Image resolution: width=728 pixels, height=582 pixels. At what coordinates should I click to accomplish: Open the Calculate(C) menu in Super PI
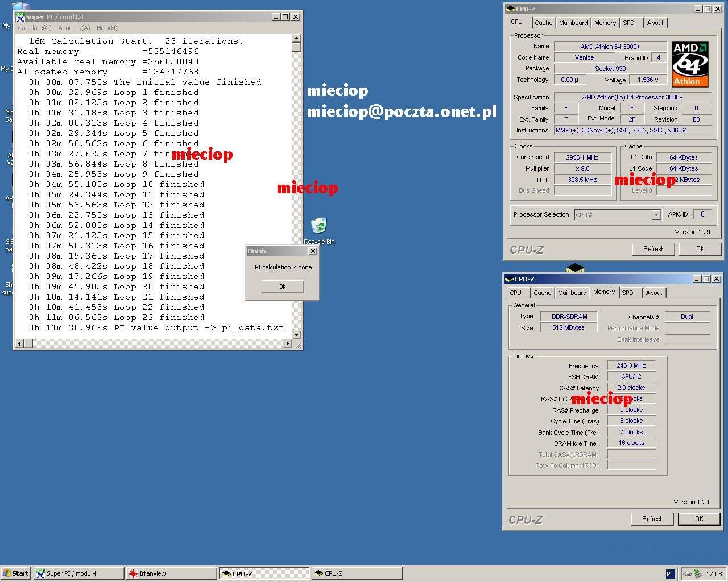click(34, 28)
